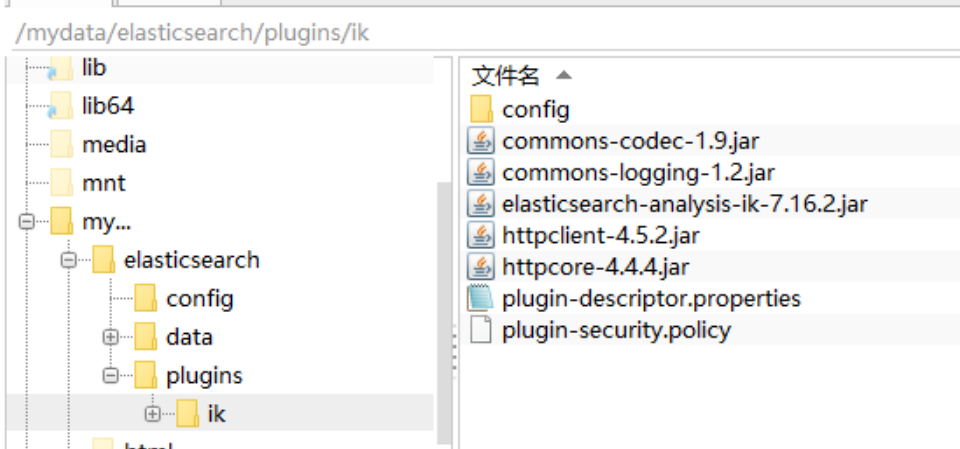Sort files by the 文件名 column header
960x449 pixels.
(x=506, y=75)
